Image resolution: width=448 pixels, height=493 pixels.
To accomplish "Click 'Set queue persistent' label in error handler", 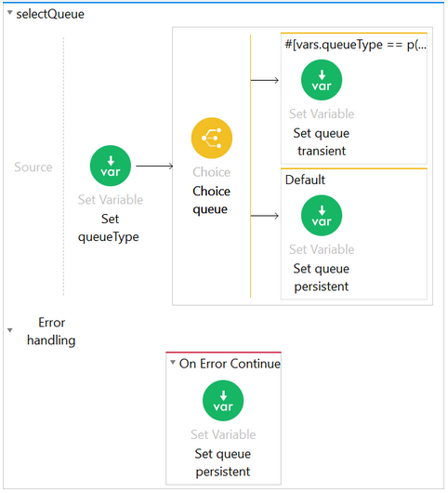I will coord(223,462).
